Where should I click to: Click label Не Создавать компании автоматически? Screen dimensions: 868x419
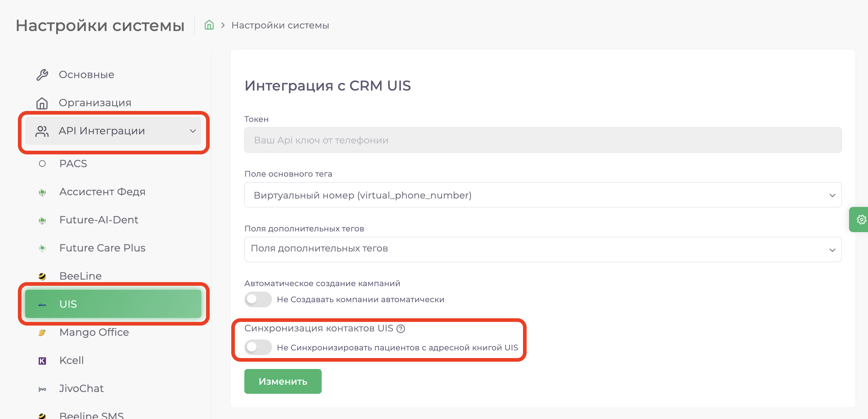[361, 300]
